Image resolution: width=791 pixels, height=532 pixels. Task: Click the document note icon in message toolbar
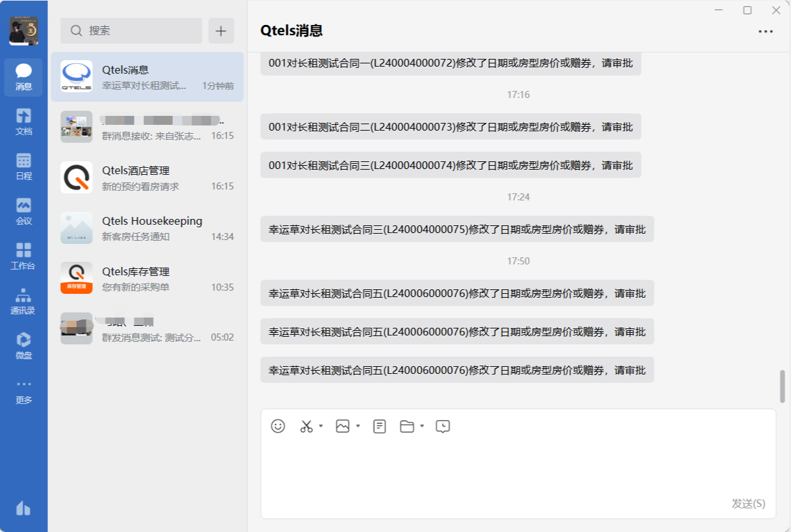click(x=380, y=426)
